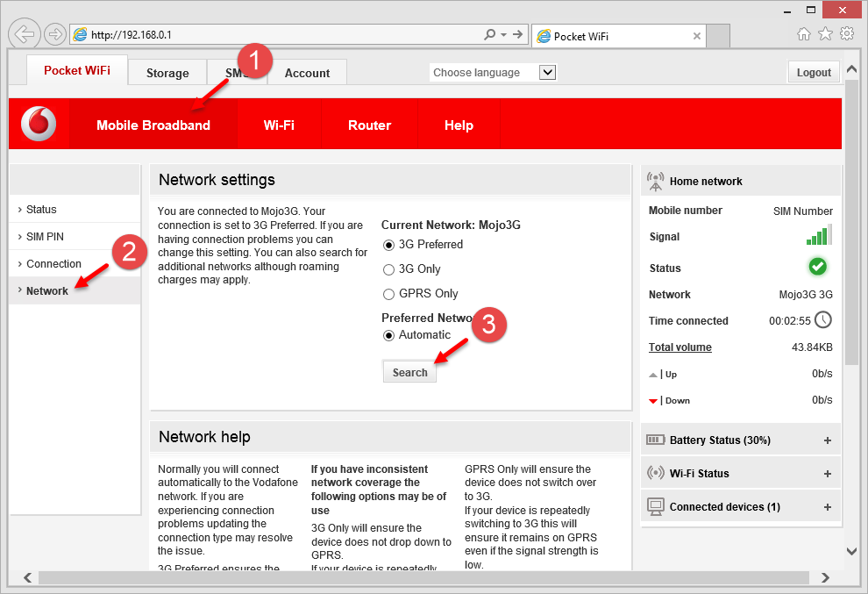Viewport: 868px width, 594px height.
Task: Click the go arrow in address bar
Action: [517, 34]
